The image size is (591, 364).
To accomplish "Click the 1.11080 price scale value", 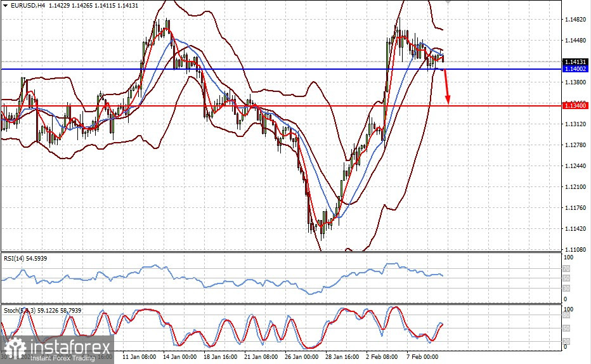I will [576, 249].
